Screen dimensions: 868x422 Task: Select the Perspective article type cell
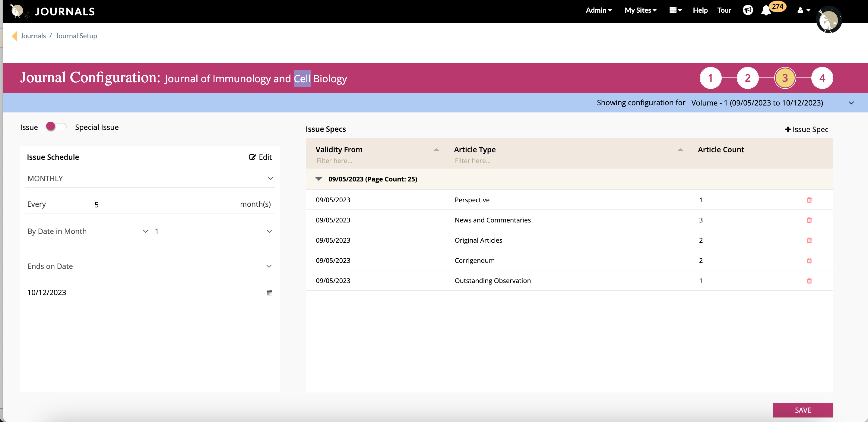coord(472,200)
